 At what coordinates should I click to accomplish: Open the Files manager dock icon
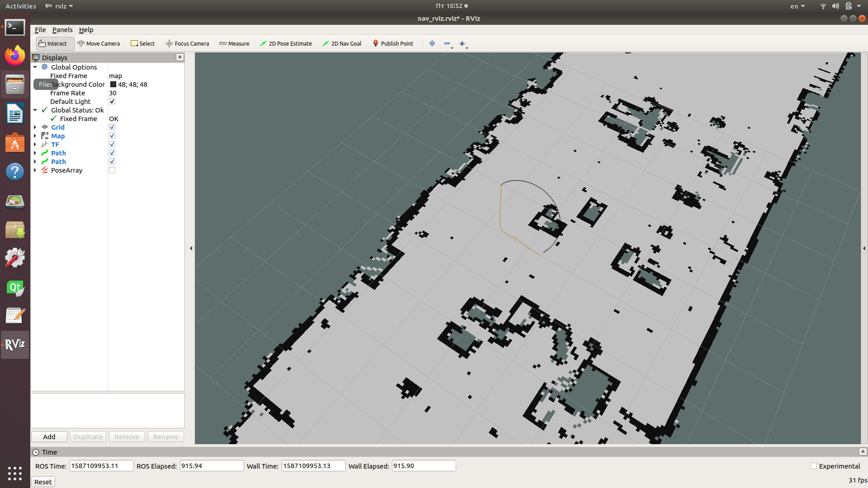(x=15, y=84)
